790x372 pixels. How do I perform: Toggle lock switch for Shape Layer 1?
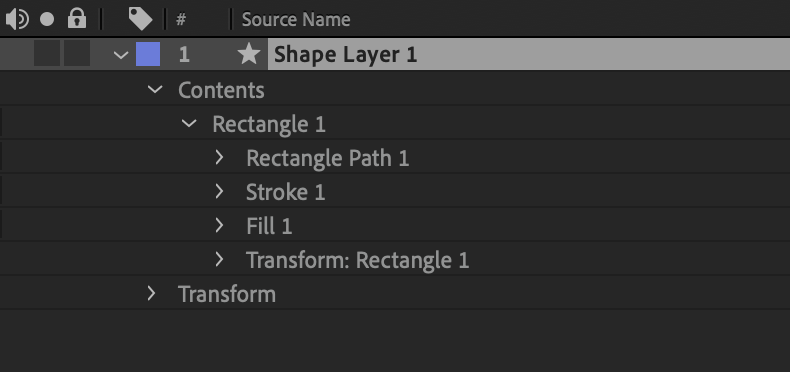pyautogui.click(x=77, y=54)
